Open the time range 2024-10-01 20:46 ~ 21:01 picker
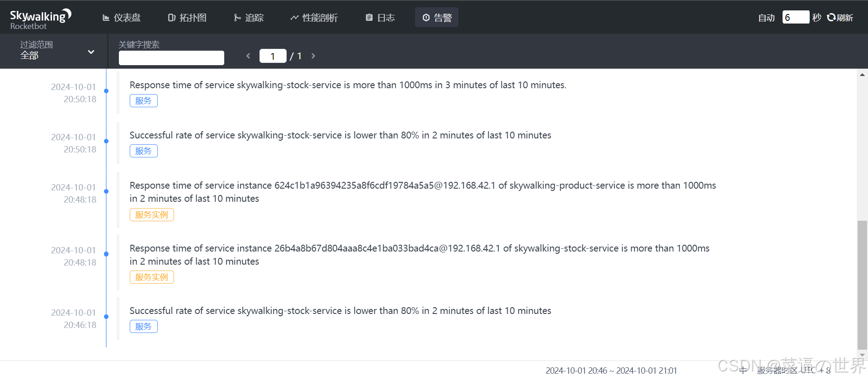Viewport: 868px width, 380px height. click(611, 370)
